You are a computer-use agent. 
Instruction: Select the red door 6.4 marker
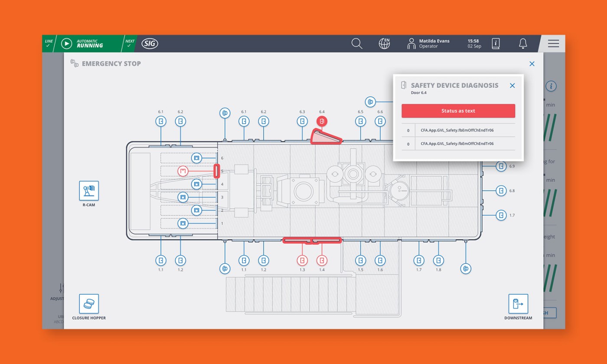pos(322,121)
